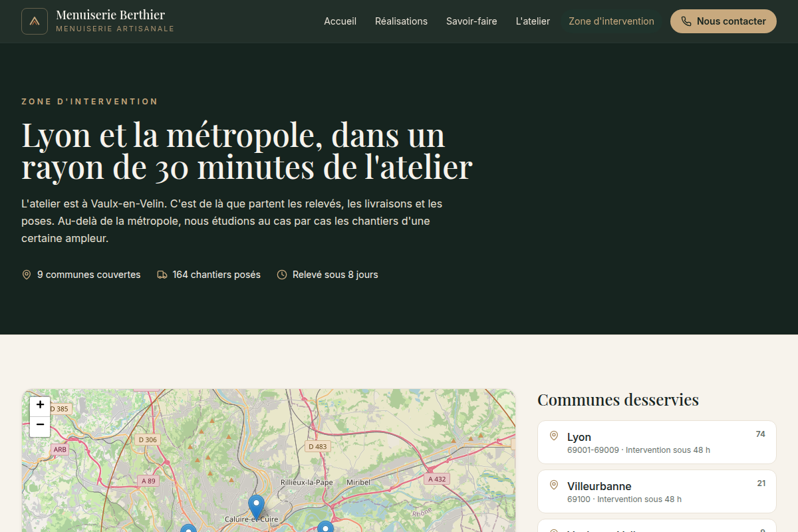Select the Villeurbanne commune card

pos(657,491)
